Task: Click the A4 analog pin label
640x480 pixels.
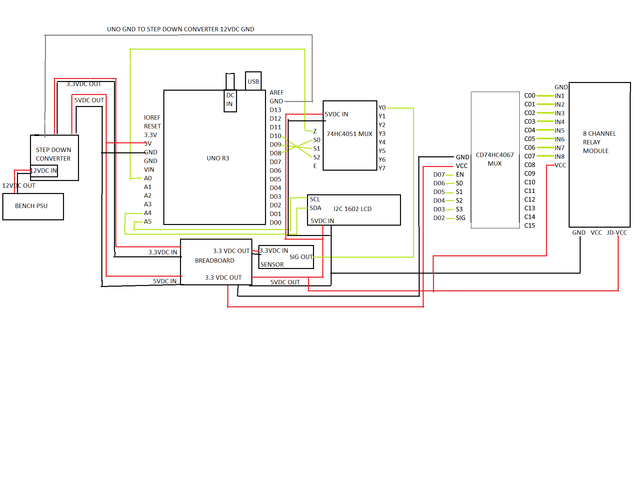Action: (x=148, y=213)
